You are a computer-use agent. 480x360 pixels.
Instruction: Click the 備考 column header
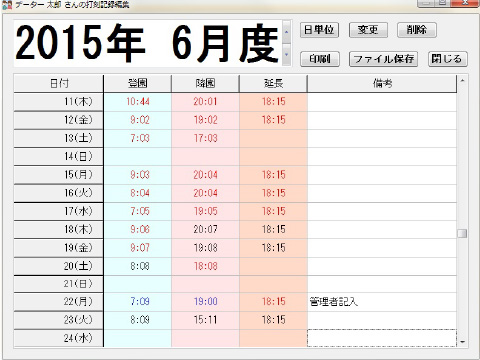[382, 83]
